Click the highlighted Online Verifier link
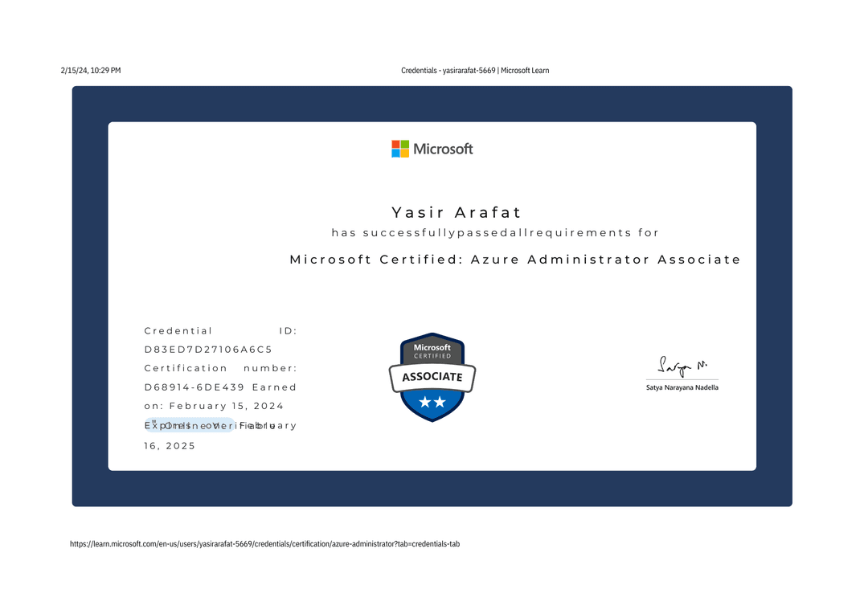The image size is (868, 614). [190, 425]
